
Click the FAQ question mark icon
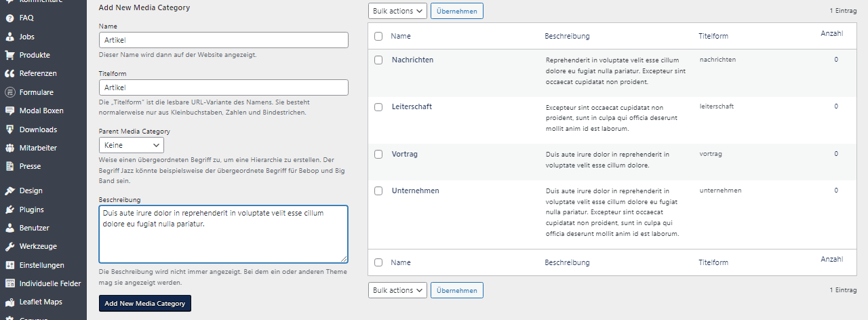[10, 18]
